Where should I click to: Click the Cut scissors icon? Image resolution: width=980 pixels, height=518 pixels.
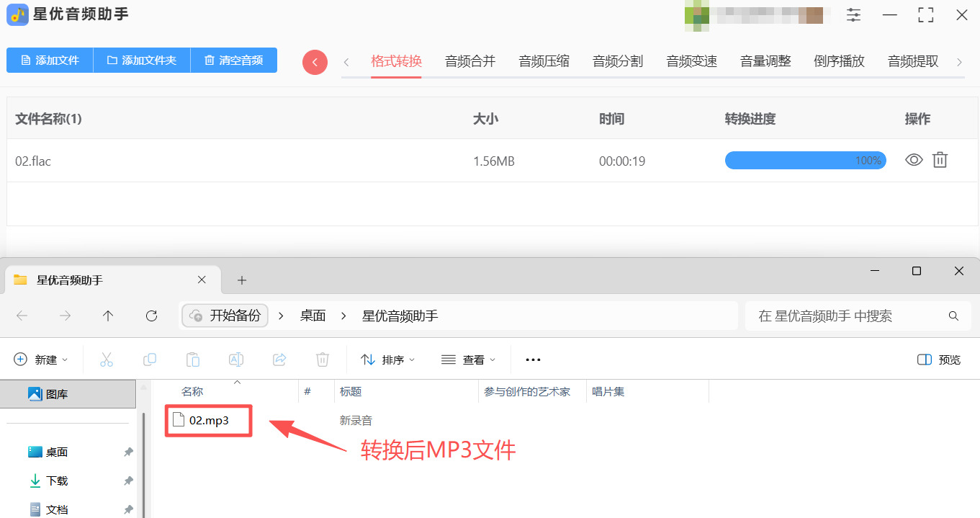click(x=107, y=360)
